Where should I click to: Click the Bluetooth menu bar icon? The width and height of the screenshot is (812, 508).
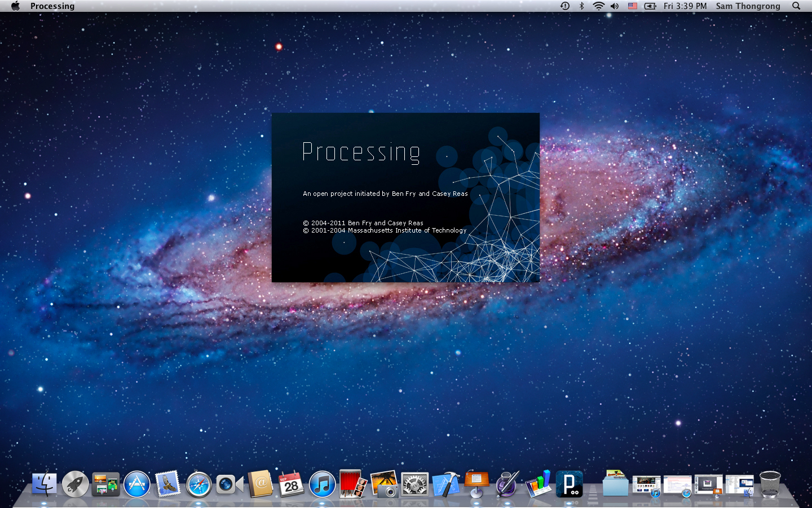pos(581,6)
